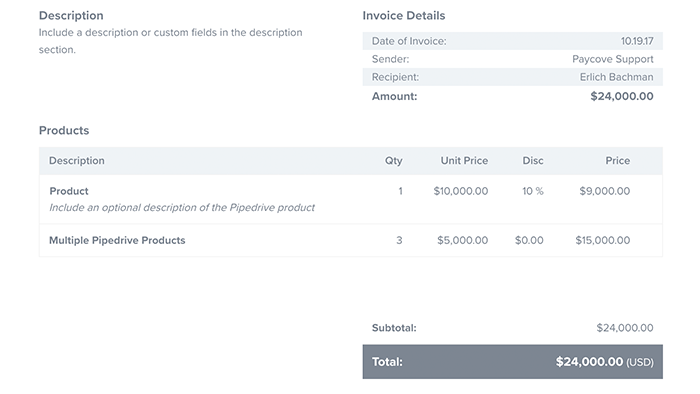This screenshot has height=394, width=700.
Task: Select the $24,000.00 subtotal value
Action: tap(625, 328)
